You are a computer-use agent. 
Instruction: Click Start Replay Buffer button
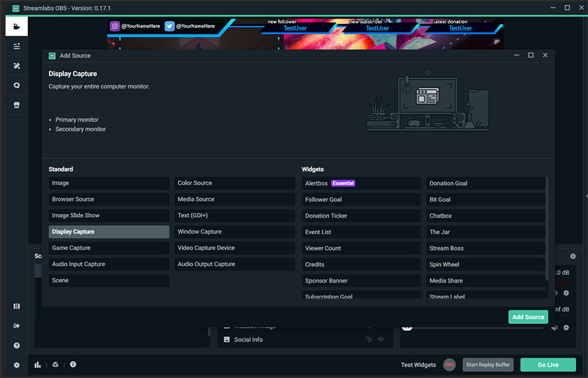pos(488,364)
